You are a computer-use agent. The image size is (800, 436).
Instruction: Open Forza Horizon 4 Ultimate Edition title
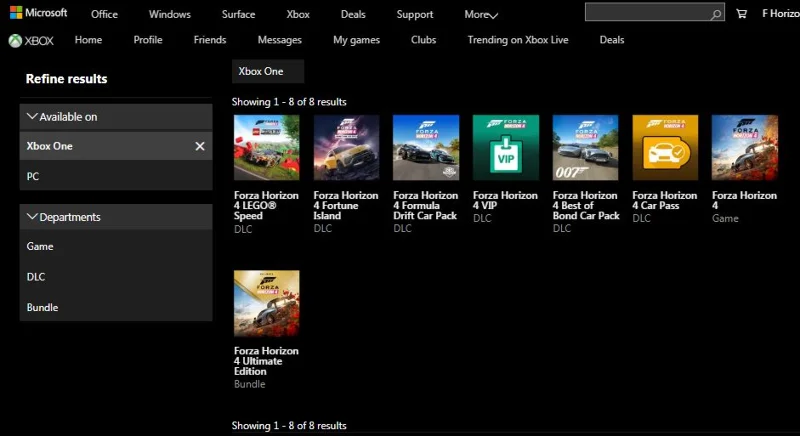[266, 361]
